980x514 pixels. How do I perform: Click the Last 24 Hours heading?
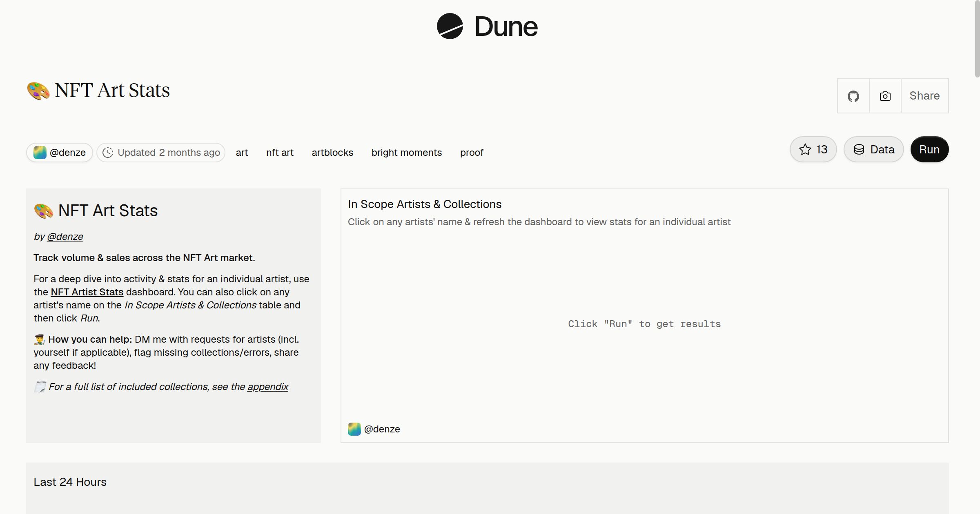[70, 482]
